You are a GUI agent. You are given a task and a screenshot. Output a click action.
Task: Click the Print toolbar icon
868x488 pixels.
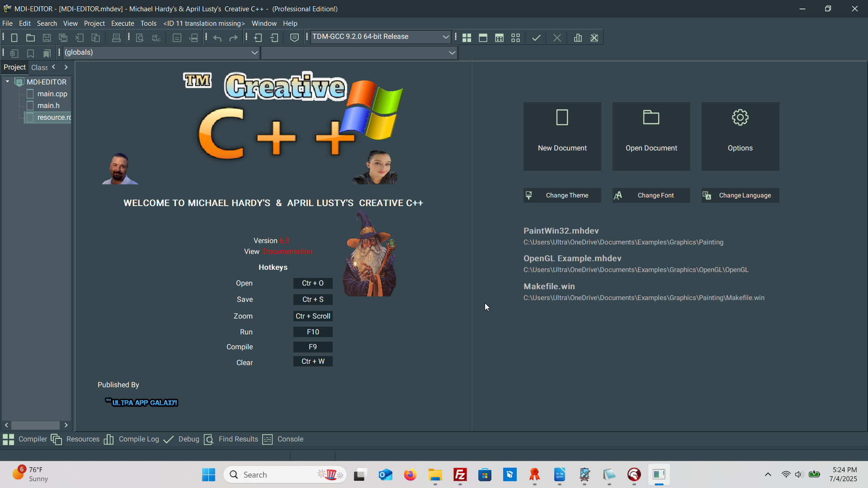click(x=116, y=38)
